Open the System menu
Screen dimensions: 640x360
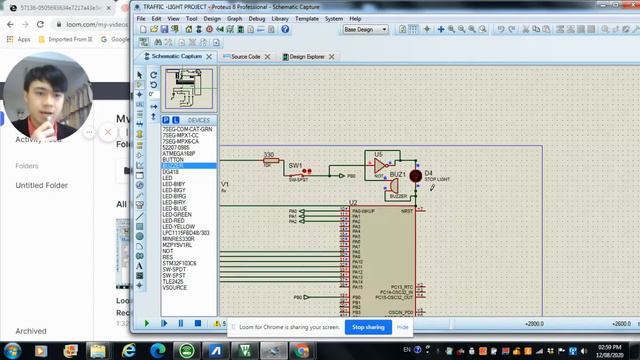pyautogui.click(x=334, y=19)
